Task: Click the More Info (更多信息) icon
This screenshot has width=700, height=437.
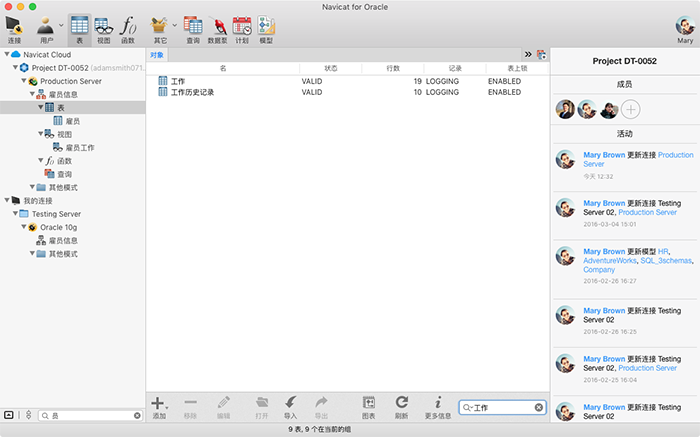Action: 438,408
